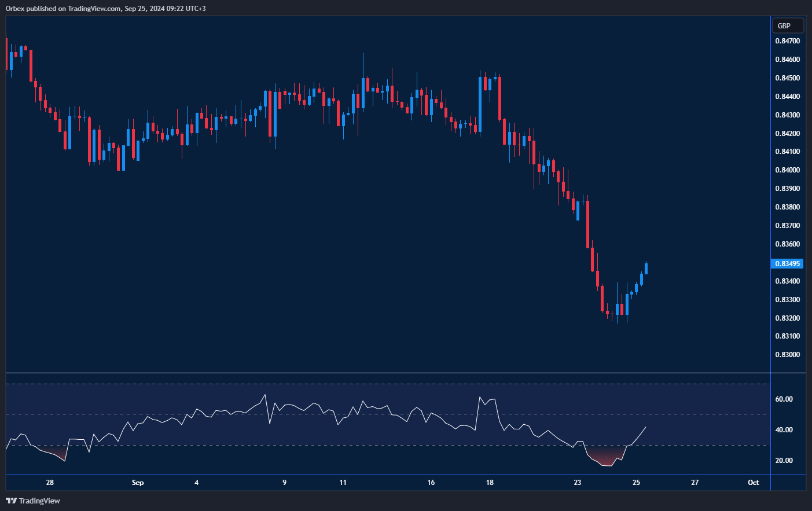
Task: Click the Oct date label on time axis
Action: click(x=753, y=483)
